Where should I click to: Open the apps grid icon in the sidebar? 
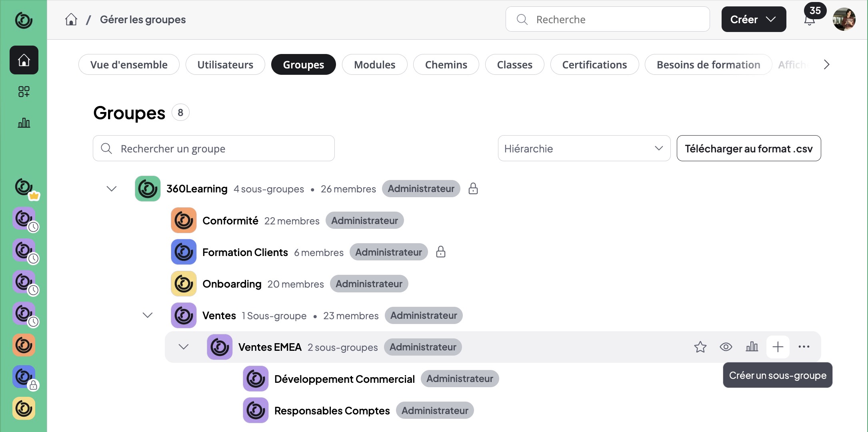pos(24,92)
